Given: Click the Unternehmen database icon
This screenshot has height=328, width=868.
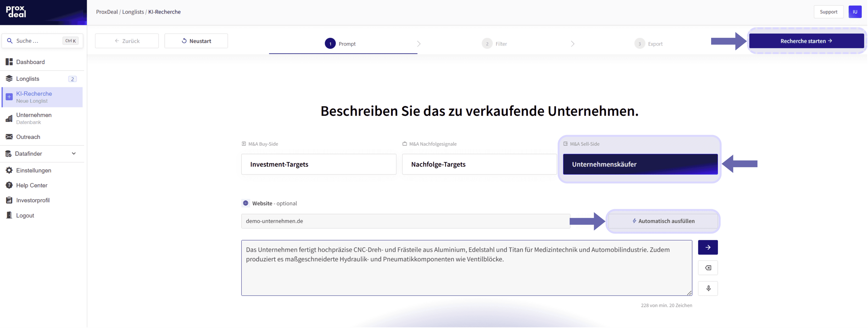Looking at the screenshot, I should [9, 118].
